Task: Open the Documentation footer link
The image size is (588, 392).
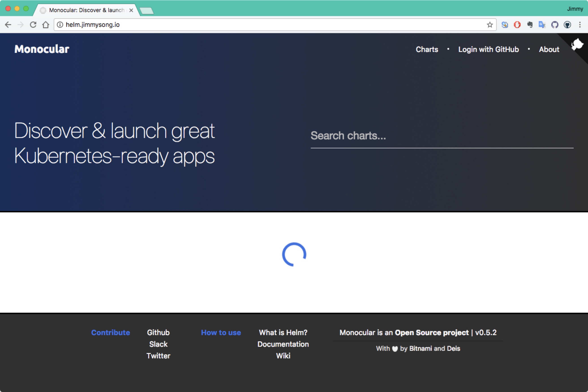Action: point(283,344)
